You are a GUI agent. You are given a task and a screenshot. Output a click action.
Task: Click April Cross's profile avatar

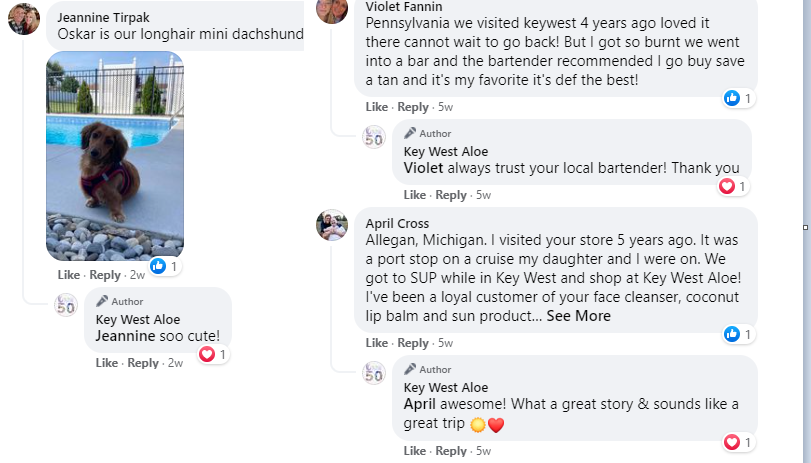tap(332, 225)
